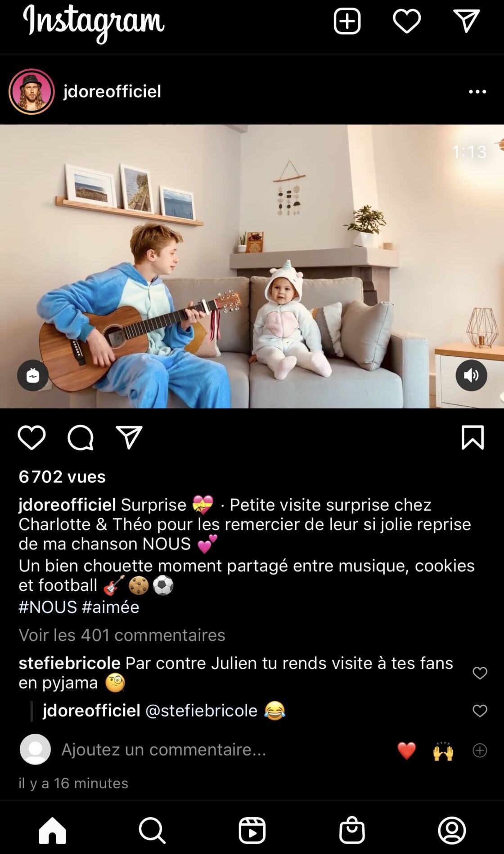This screenshot has width=504, height=854.
Task: Open direct messages paper plane icon
Action: 466,21
